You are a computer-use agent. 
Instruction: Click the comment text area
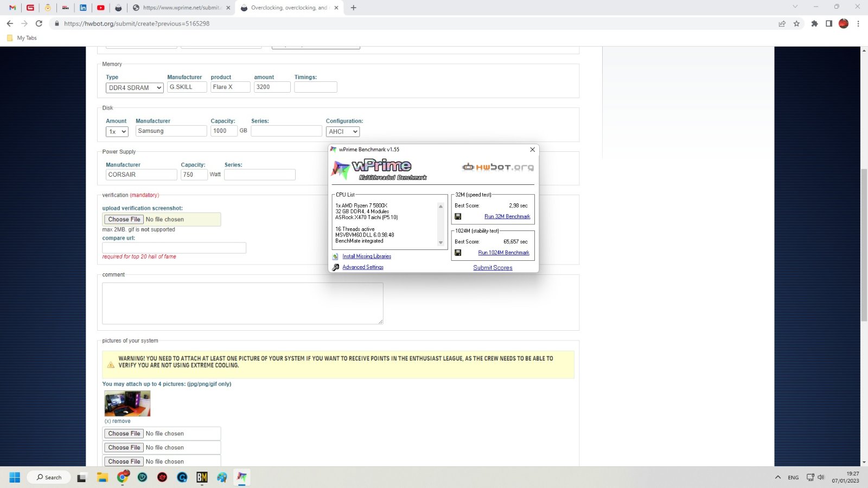click(x=242, y=303)
